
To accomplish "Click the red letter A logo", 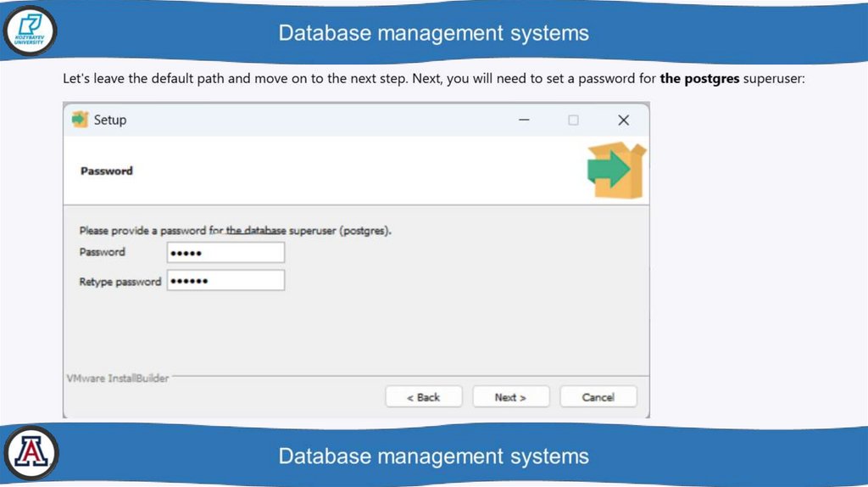I will [x=31, y=453].
